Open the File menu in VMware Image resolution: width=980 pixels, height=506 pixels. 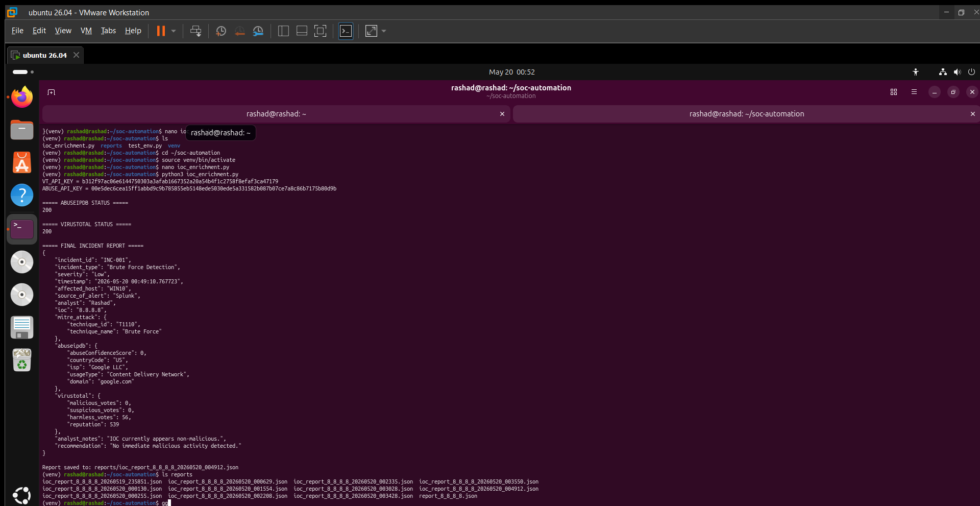pyautogui.click(x=17, y=31)
